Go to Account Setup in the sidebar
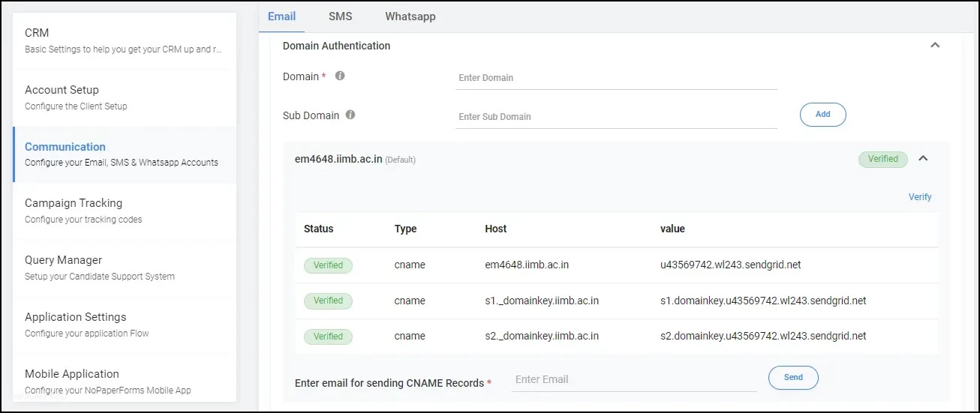The width and height of the screenshot is (980, 413). [x=124, y=97]
